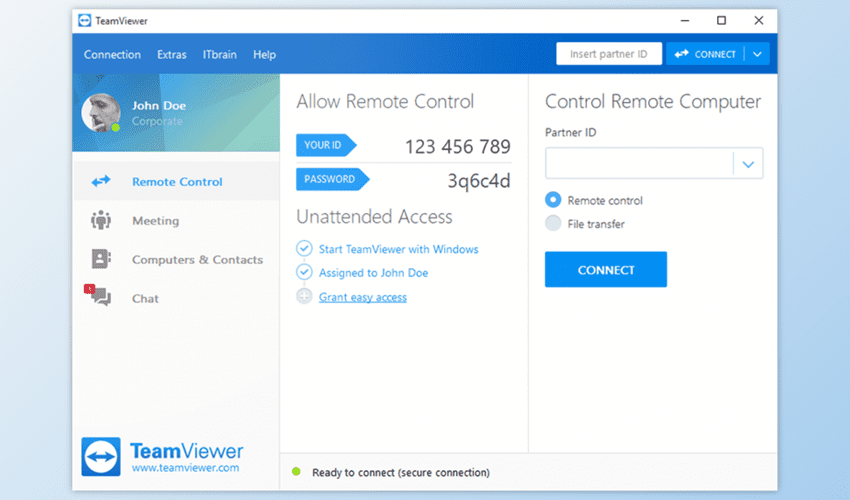Screen dimensions: 850x500
Task: Click the checkmark beside Start TeamViewer with Windows
Action: click(x=304, y=248)
